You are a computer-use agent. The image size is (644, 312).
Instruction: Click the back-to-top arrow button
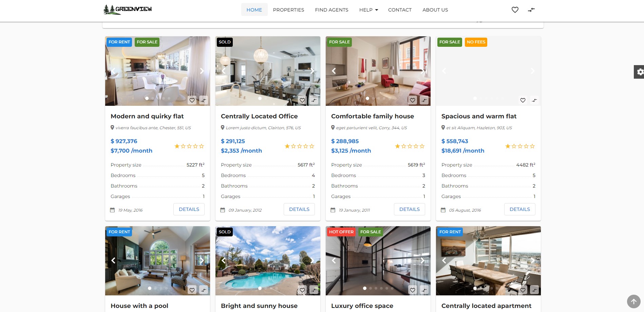pos(633,301)
